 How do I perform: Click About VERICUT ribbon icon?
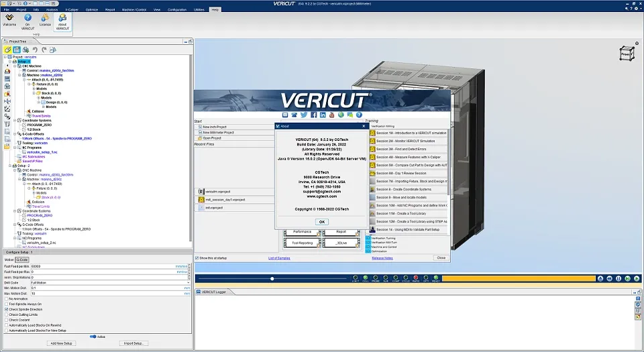click(x=62, y=21)
